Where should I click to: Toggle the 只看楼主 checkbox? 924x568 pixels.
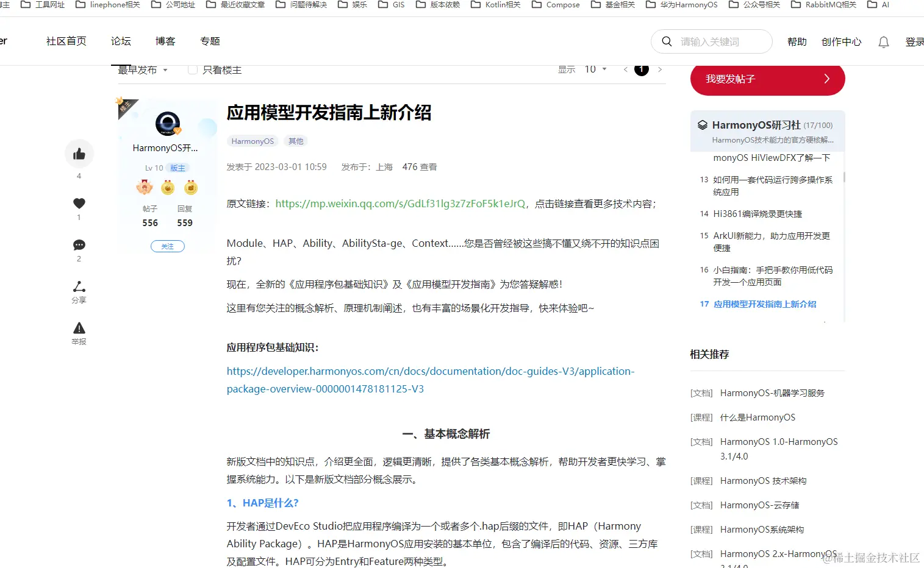[192, 69]
